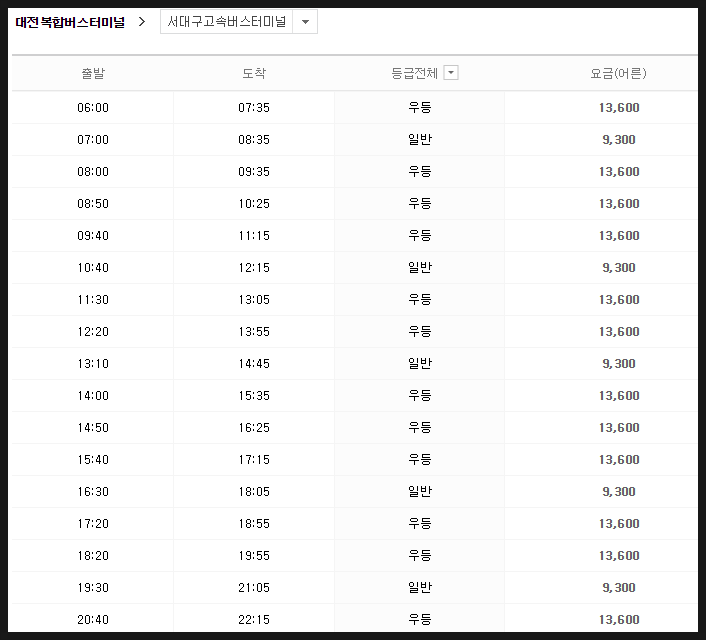The width and height of the screenshot is (706, 640).
Task: Click the 13,600 fare in the 12:20 row
Action: tap(619, 331)
